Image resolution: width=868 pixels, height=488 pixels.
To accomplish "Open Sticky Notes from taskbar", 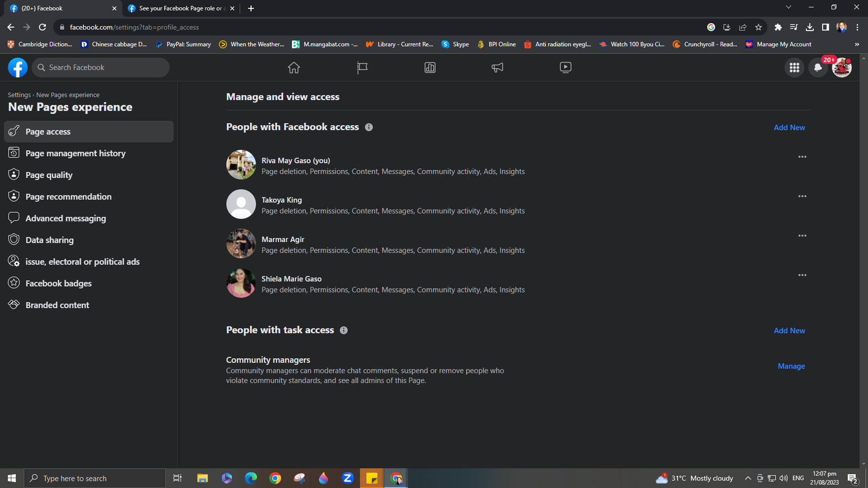I will pos(372,478).
